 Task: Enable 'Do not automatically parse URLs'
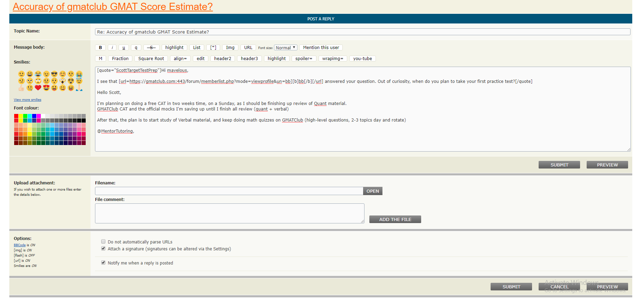103,242
